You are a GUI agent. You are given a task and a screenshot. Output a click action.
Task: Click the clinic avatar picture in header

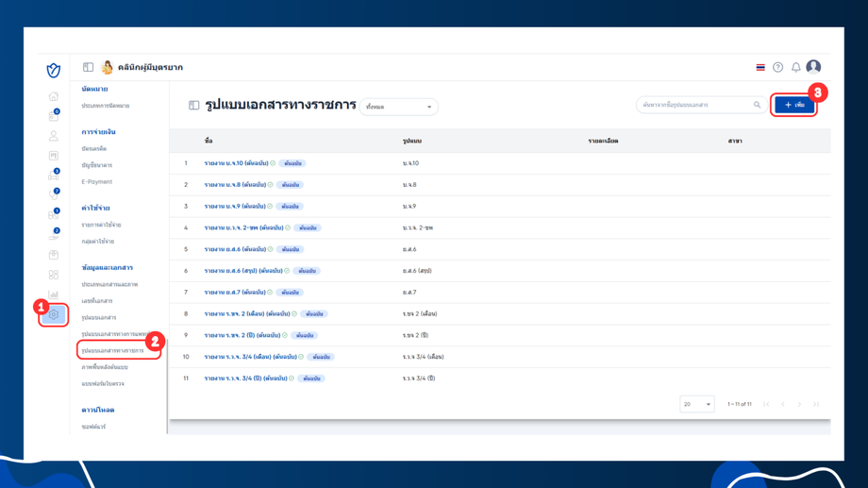pos(107,67)
